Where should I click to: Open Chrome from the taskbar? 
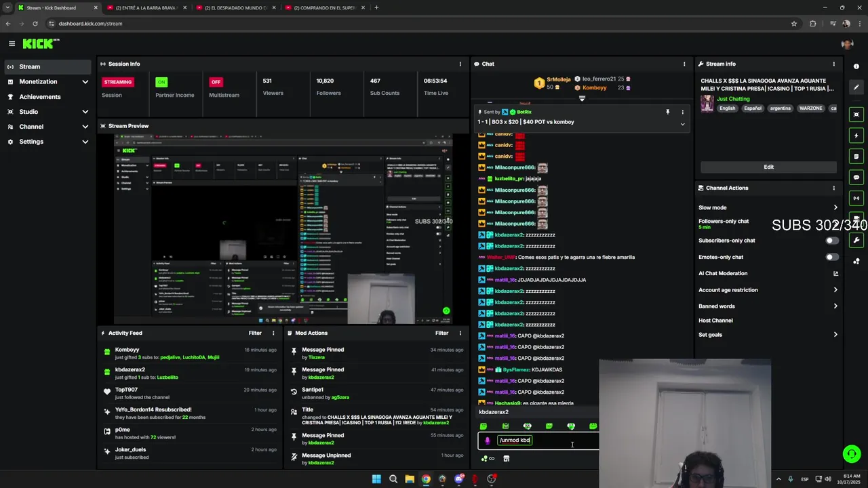pos(426,479)
